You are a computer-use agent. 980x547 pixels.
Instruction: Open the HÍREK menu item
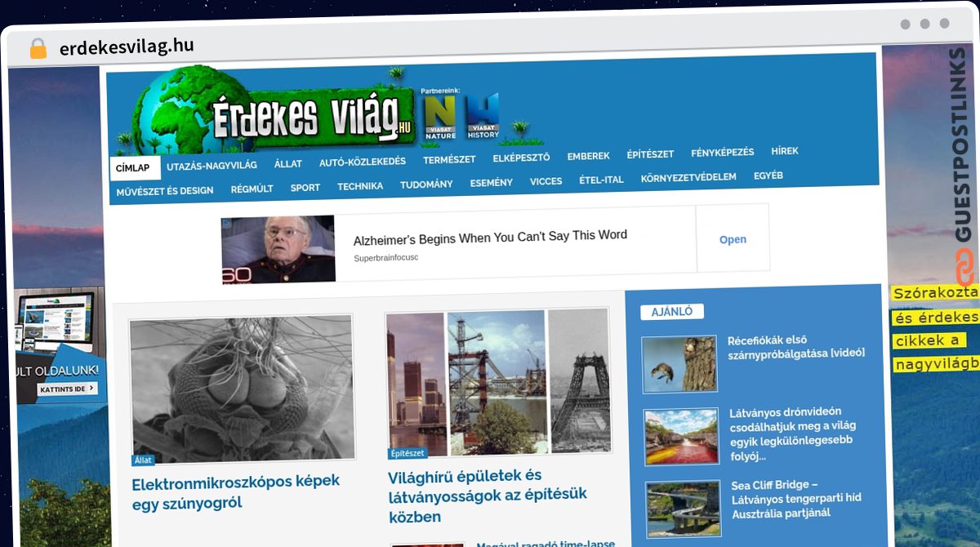coord(785,151)
